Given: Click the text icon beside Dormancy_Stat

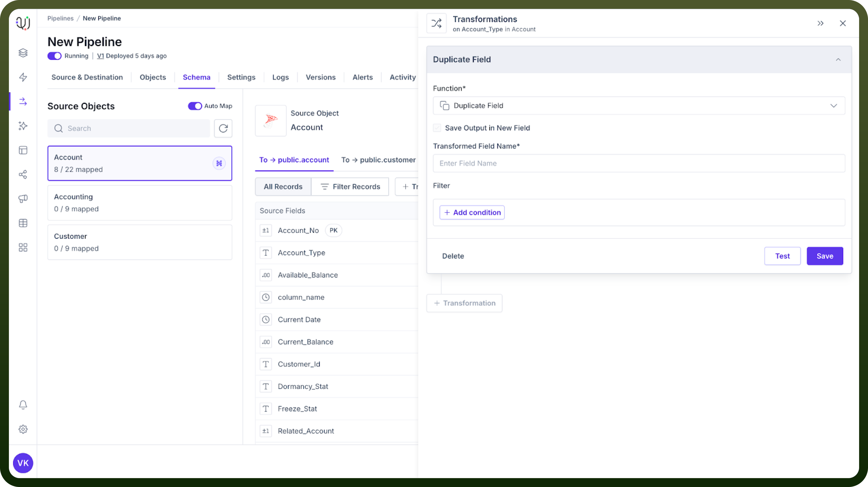Looking at the screenshot, I should coord(266,386).
